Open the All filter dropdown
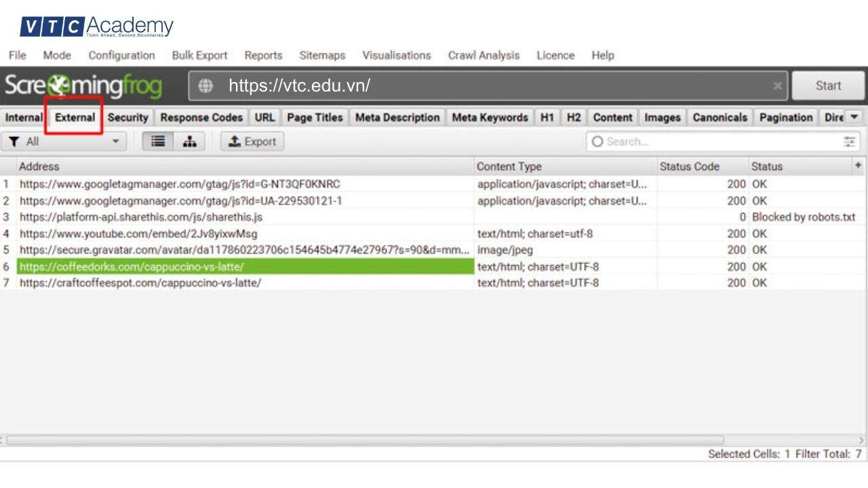 [64, 142]
